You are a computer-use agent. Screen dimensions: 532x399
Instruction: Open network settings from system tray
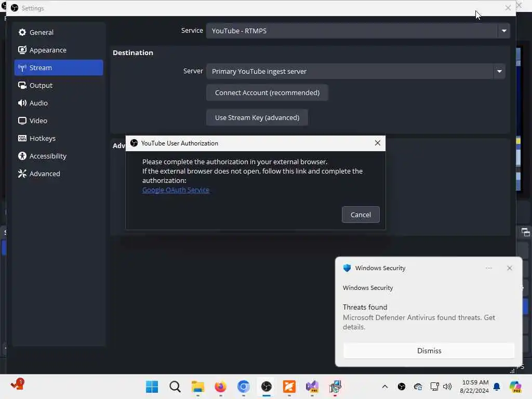point(434,387)
